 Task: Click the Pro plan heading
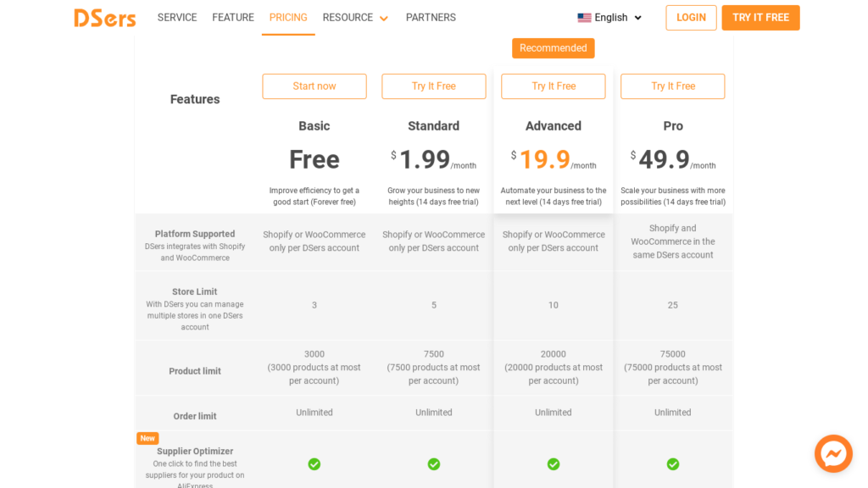point(672,126)
